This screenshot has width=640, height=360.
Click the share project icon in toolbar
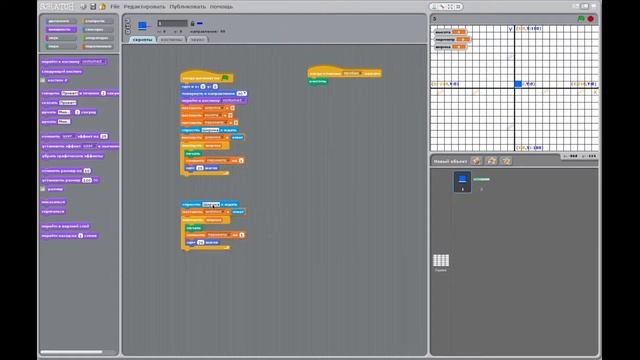102,7
